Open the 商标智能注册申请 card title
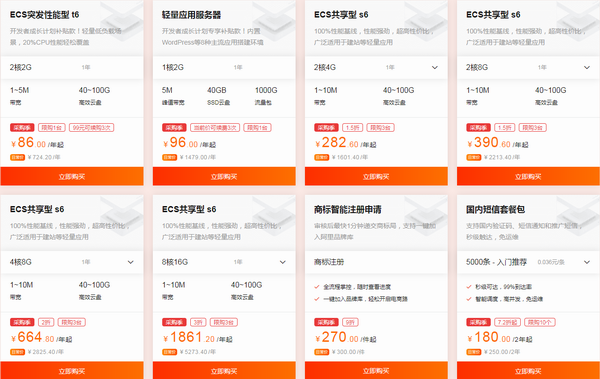The height and width of the screenshot is (379, 600). click(x=347, y=209)
